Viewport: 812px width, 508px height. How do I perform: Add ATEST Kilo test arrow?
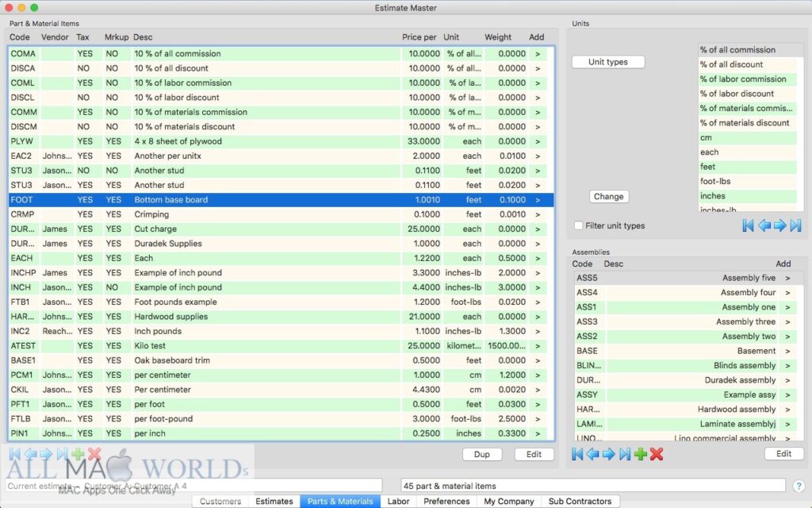click(x=538, y=346)
